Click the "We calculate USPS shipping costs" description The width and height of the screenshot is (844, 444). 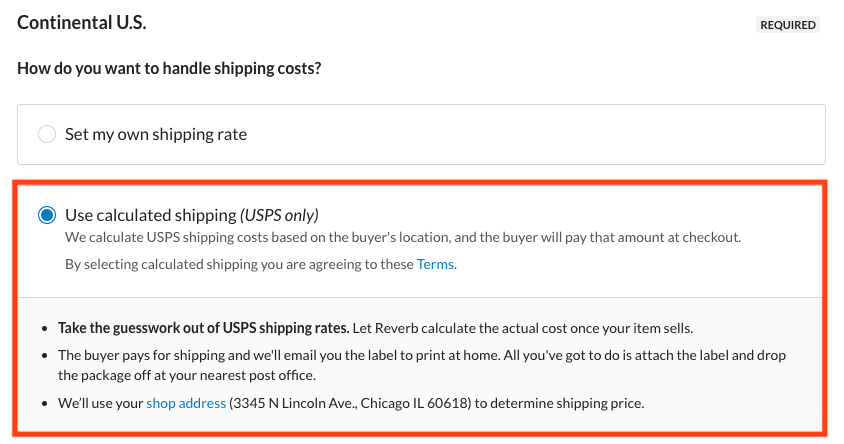pyautogui.click(x=200, y=238)
